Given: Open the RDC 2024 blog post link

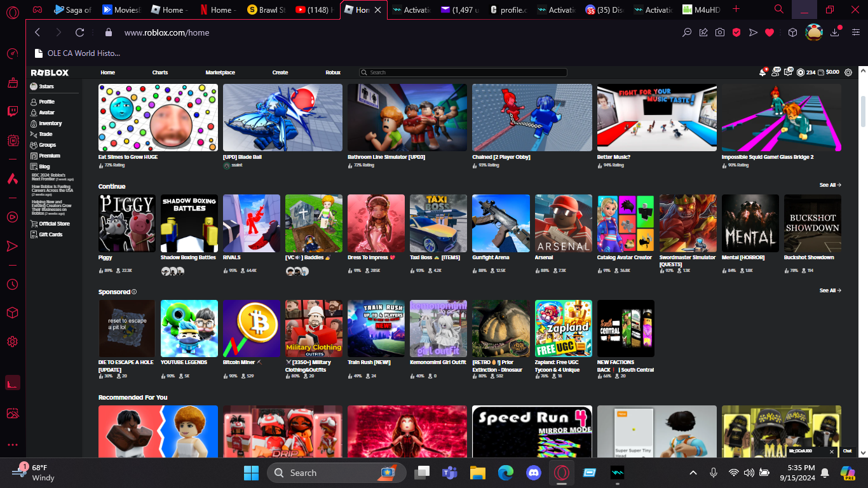Looking at the screenshot, I should (53, 177).
